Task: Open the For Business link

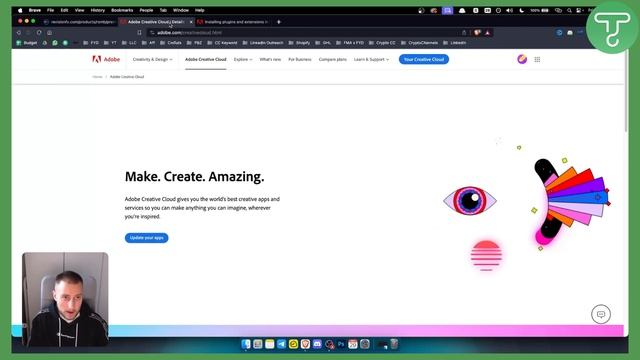Action: tap(300, 60)
